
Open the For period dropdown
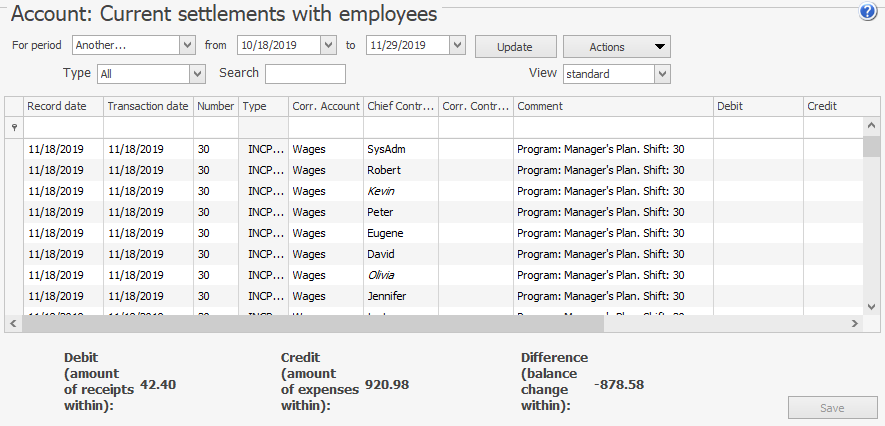(187, 46)
